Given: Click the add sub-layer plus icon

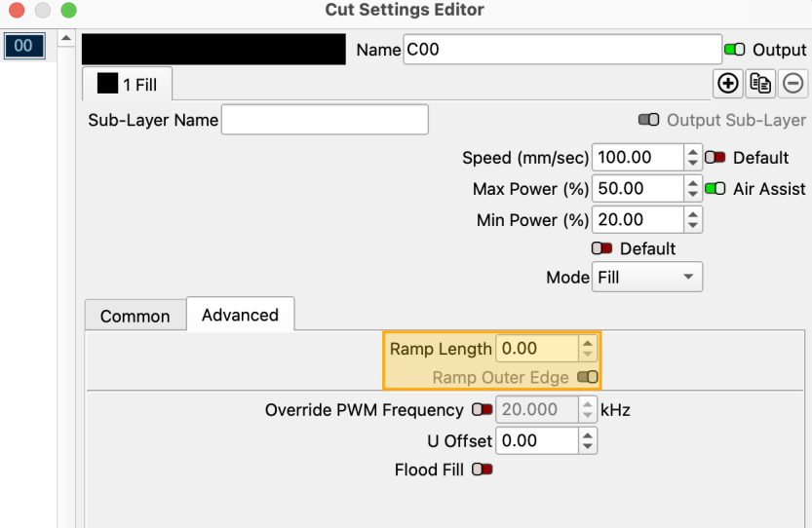Looking at the screenshot, I should [727, 84].
